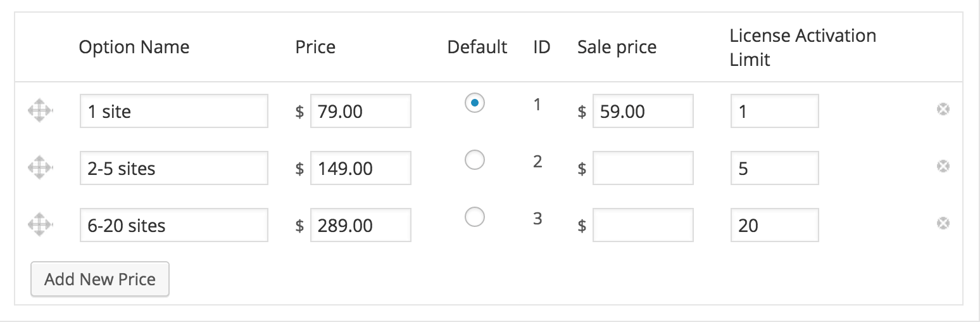The width and height of the screenshot is (980, 322).
Task: Click the drag handle for the 2-5 sites row
Action: [39, 167]
